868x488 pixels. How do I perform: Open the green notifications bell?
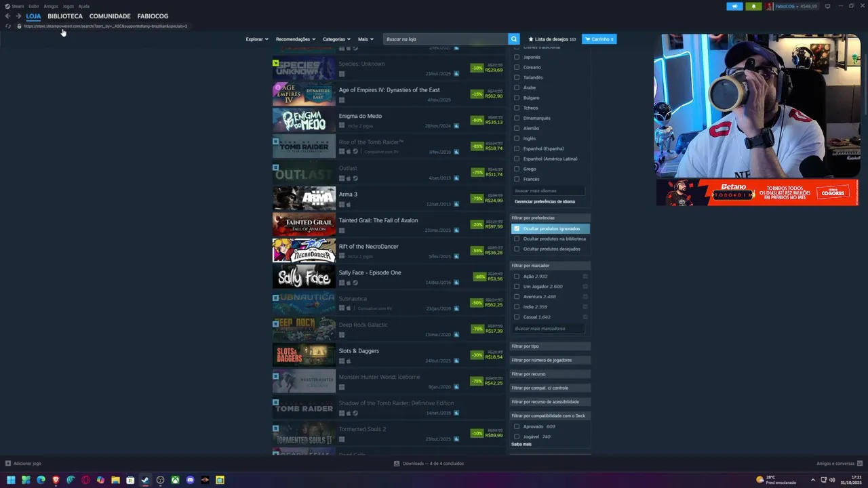tap(753, 6)
